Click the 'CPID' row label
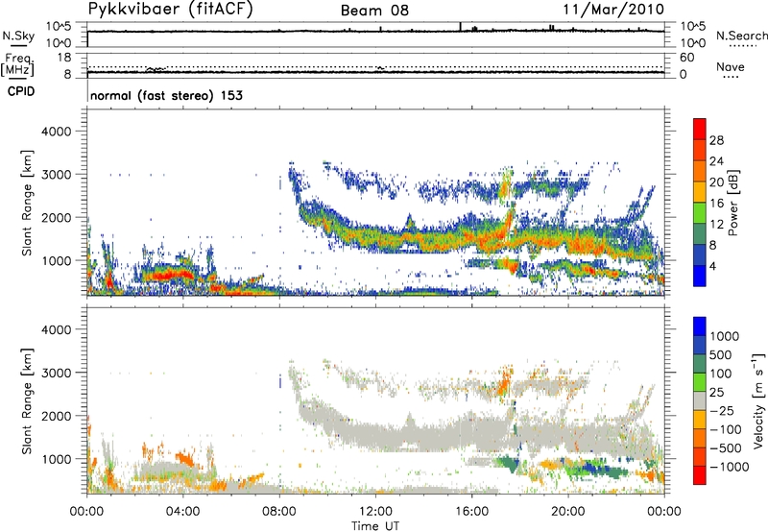 pyautogui.click(x=21, y=91)
